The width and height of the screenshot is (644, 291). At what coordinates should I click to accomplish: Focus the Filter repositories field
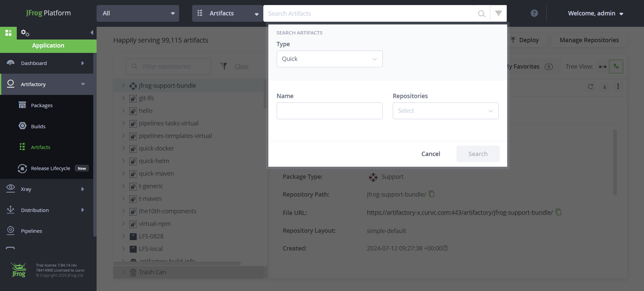[x=168, y=67]
